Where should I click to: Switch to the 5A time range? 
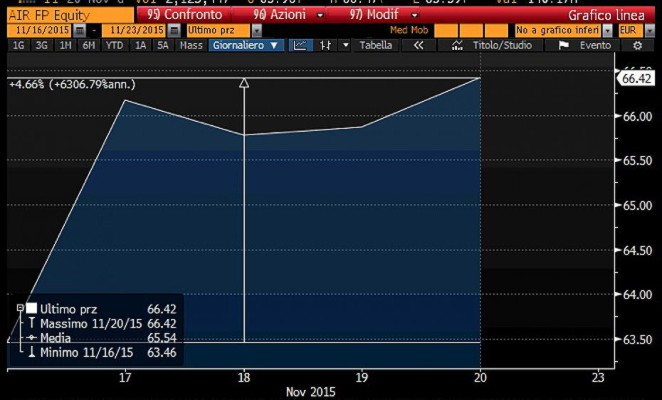click(x=162, y=45)
